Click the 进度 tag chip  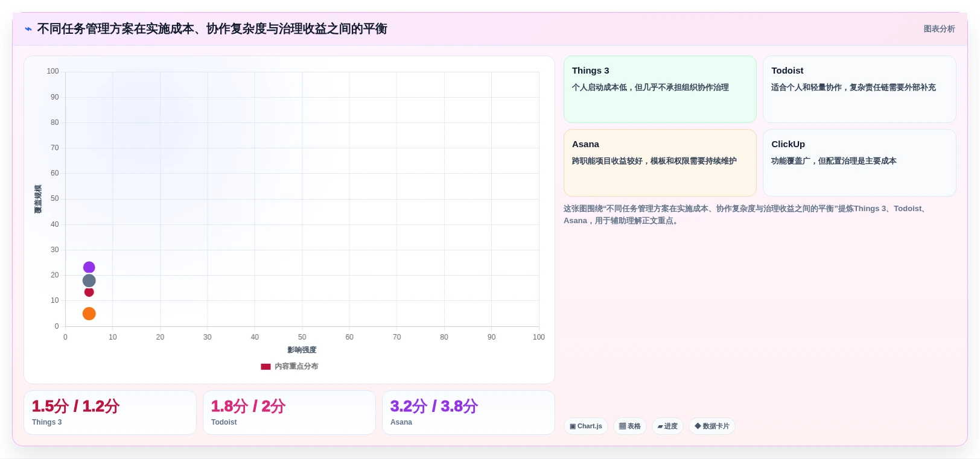pos(667,426)
